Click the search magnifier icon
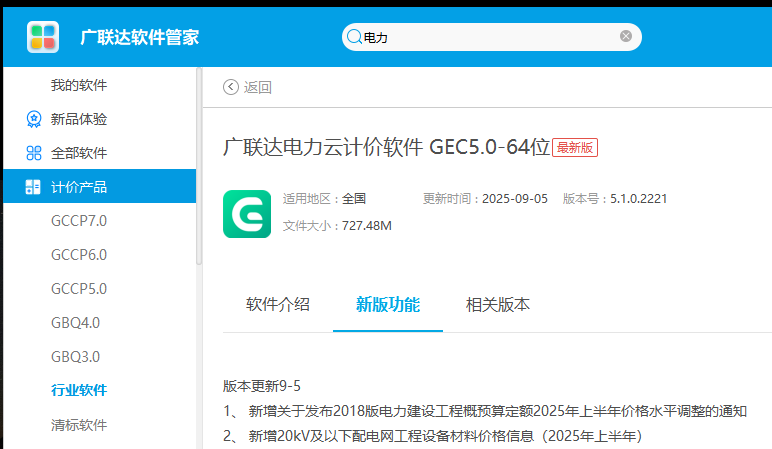Screen dimensions: 772x449 click(354, 36)
